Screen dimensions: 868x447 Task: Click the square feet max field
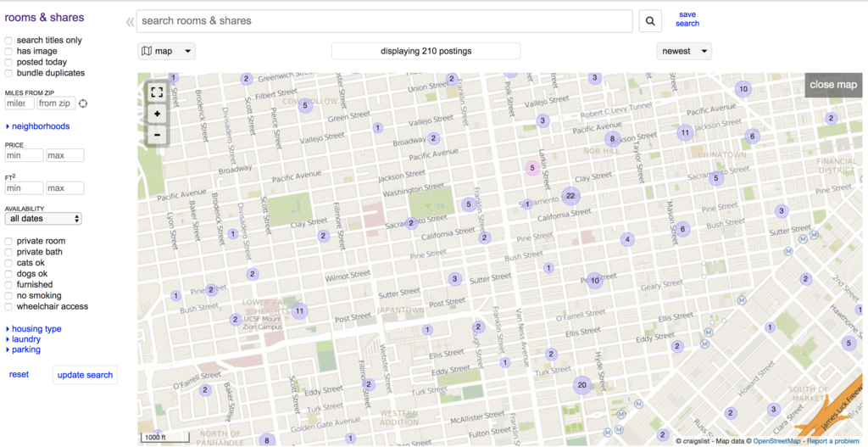pyautogui.click(x=64, y=188)
